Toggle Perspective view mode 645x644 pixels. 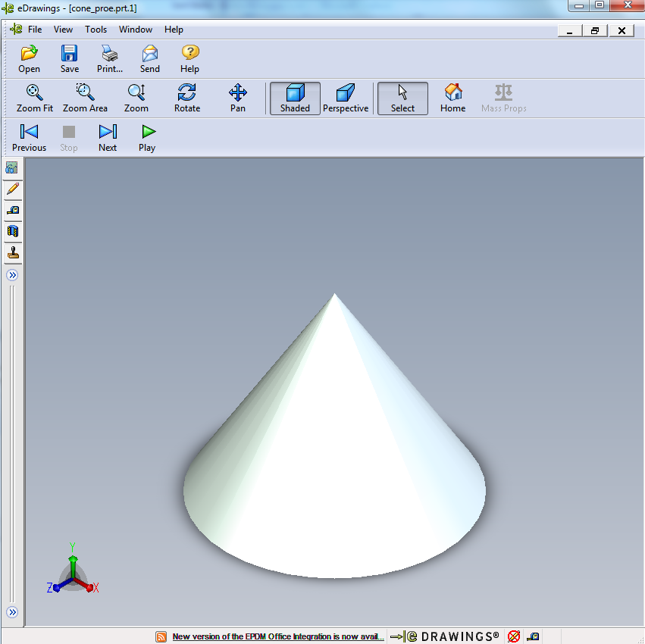(346, 98)
